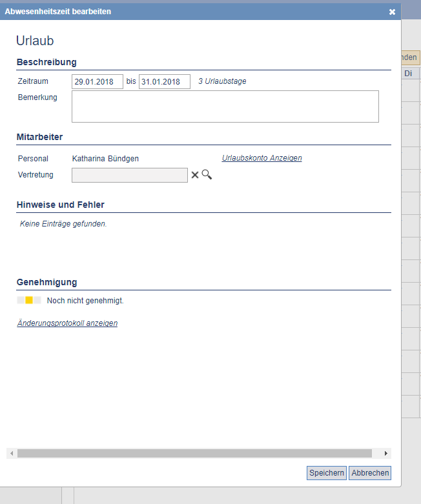Click the start date field 29.01.2018
The height and width of the screenshot is (504, 421).
(x=97, y=82)
